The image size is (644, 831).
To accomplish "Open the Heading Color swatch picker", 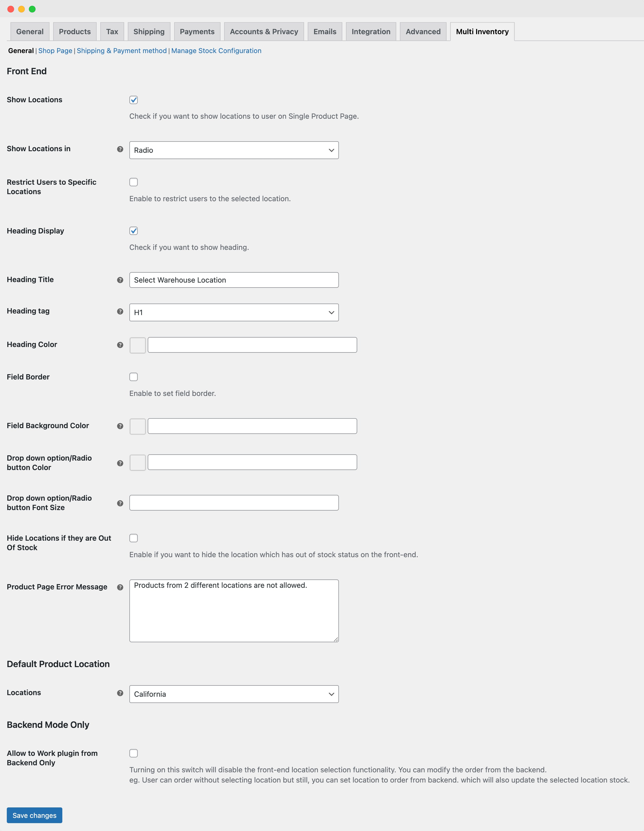I will tap(137, 345).
